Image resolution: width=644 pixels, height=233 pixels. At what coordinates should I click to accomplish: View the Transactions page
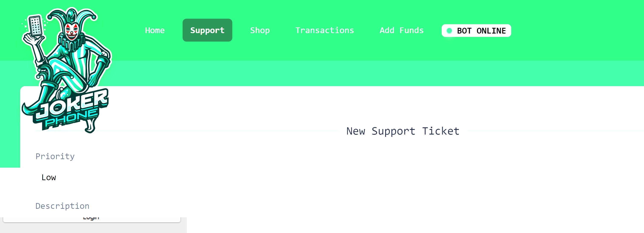point(325,30)
